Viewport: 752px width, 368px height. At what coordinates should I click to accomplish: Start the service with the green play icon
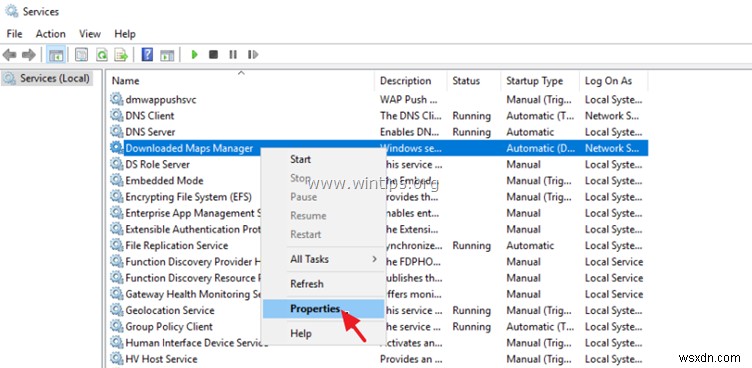tap(194, 55)
